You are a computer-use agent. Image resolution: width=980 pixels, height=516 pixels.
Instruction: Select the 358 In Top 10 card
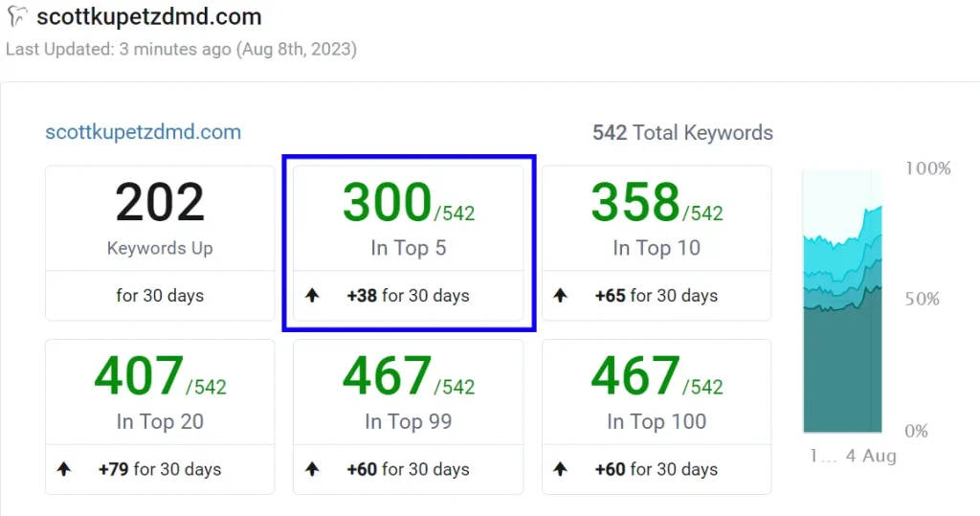[657, 243]
